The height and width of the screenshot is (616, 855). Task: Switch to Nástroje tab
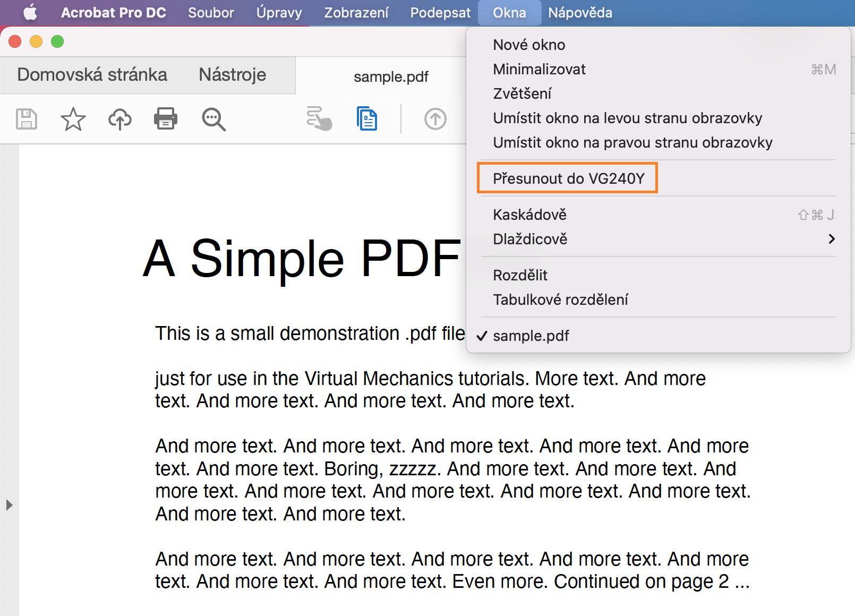(233, 75)
